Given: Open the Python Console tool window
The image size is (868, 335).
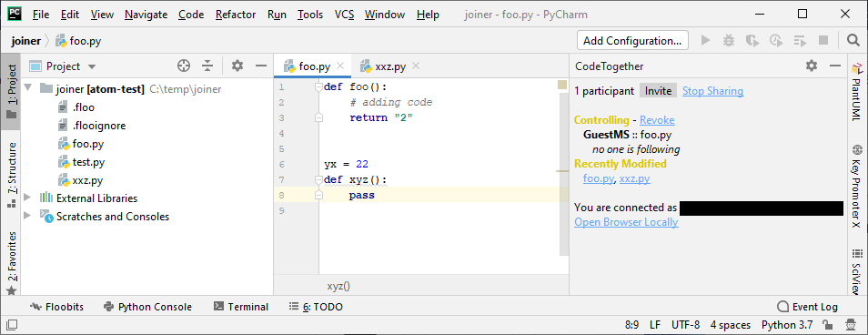Looking at the screenshot, I should (147, 307).
